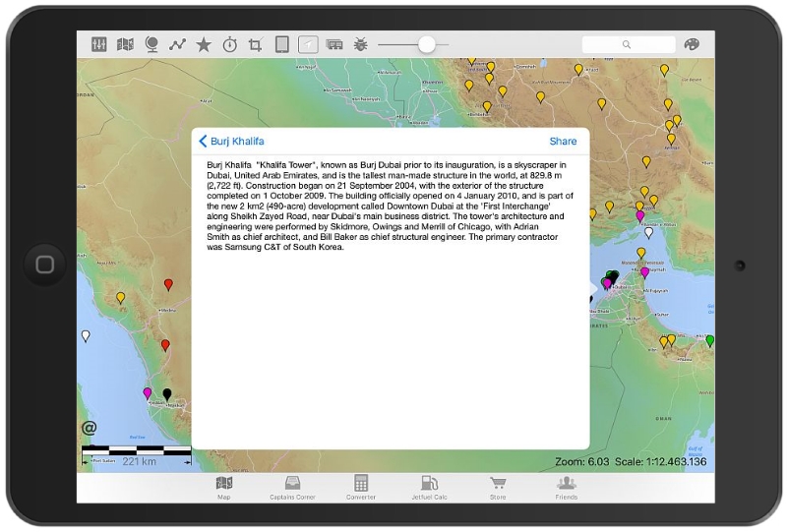Open the screens/windows layout icon

(x=334, y=44)
